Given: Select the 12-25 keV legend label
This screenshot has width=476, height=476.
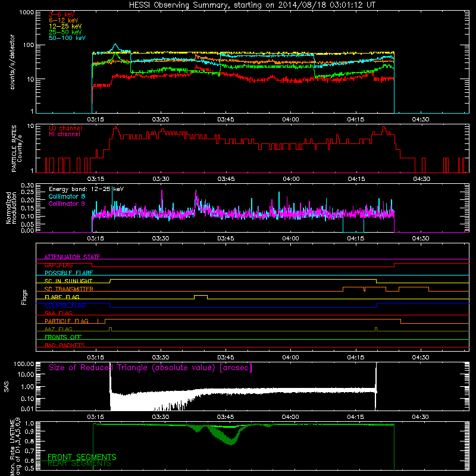Looking at the screenshot, I should click(65, 26).
